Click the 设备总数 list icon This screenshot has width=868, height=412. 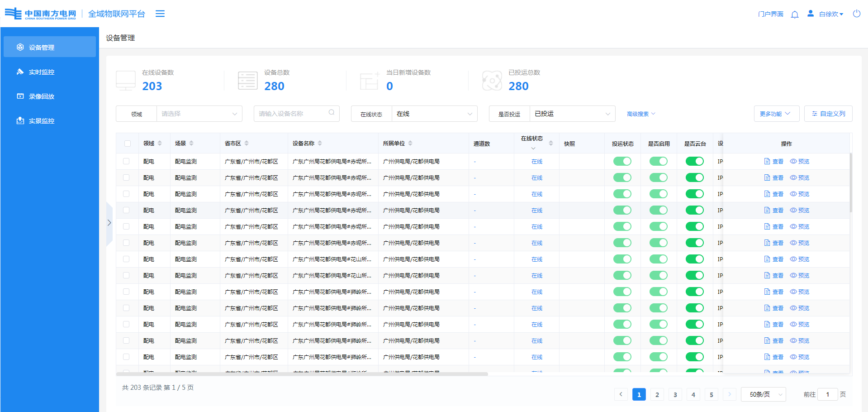(x=248, y=81)
